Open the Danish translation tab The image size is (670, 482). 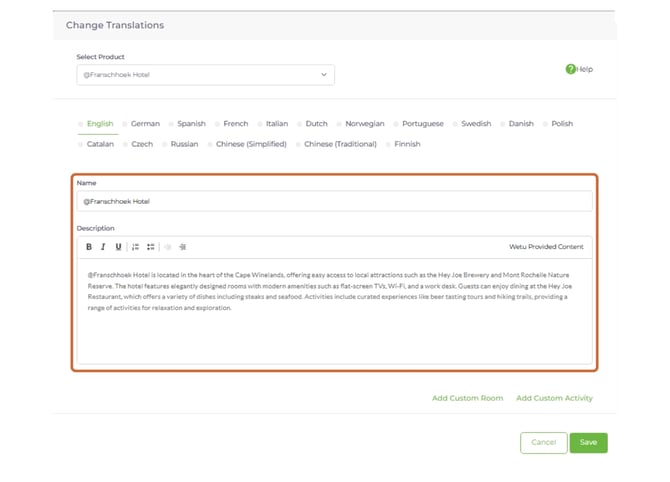tap(521, 123)
